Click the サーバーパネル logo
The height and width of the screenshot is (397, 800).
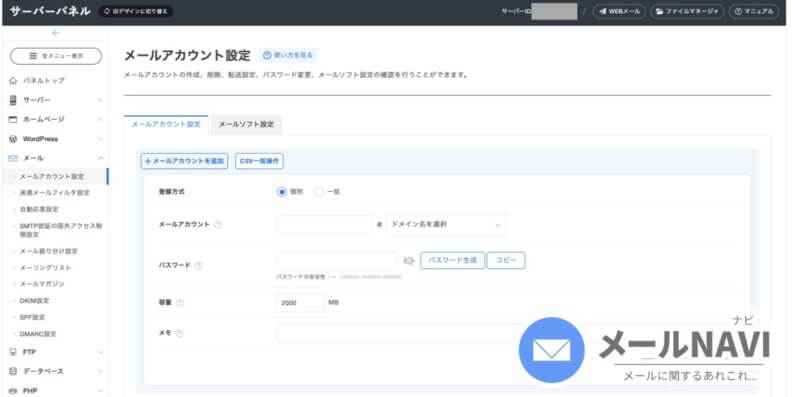coord(50,11)
